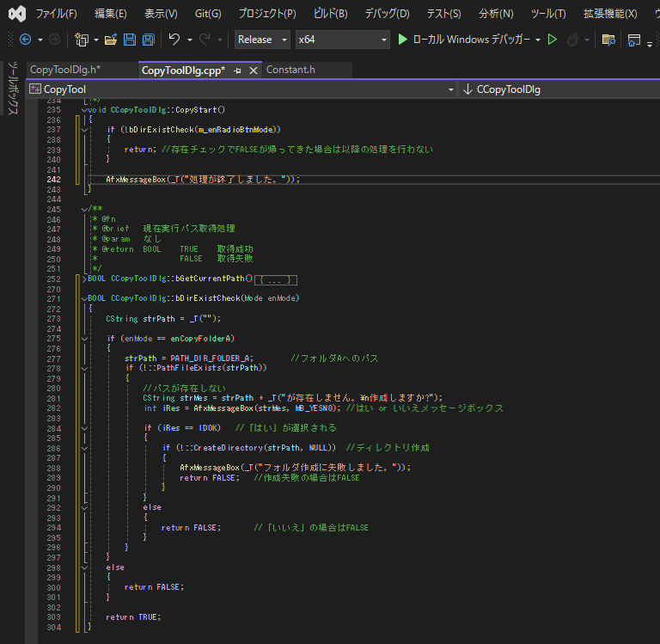
Task: Collapse the CopyStart function outline
Action: pyautogui.click(x=83, y=110)
